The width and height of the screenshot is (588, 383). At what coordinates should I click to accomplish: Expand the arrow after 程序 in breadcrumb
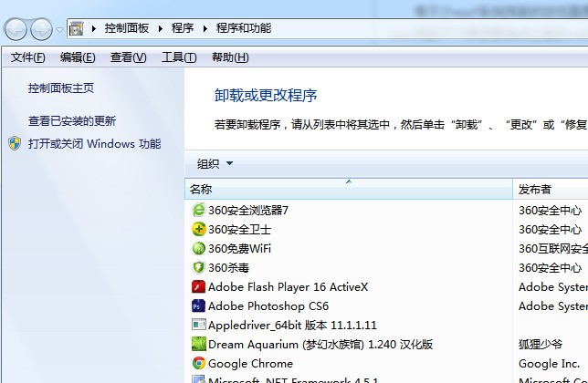click(205, 28)
